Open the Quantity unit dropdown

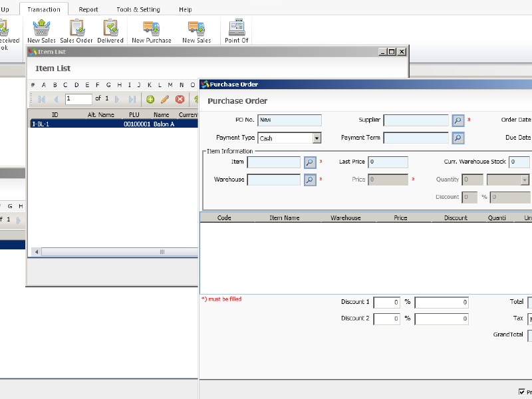click(525, 180)
